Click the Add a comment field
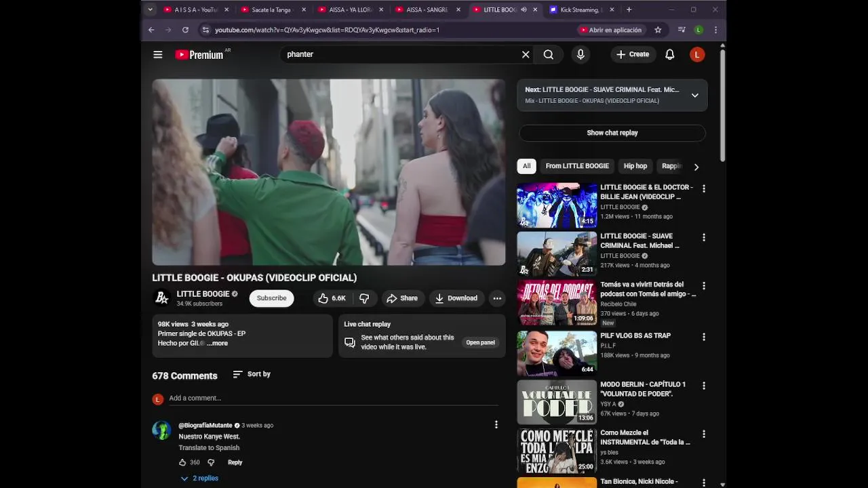 tap(334, 399)
